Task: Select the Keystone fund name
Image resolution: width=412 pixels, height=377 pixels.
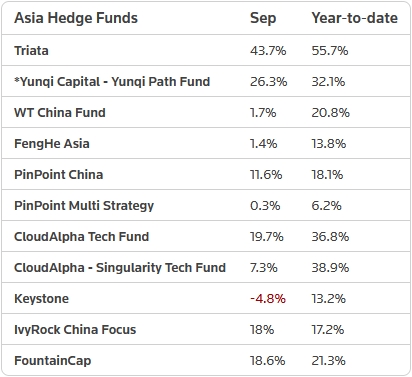Action: [x=41, y=299]
